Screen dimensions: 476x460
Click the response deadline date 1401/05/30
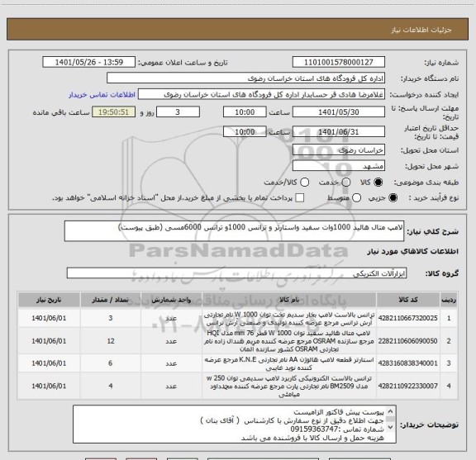(x=339, y=112)
